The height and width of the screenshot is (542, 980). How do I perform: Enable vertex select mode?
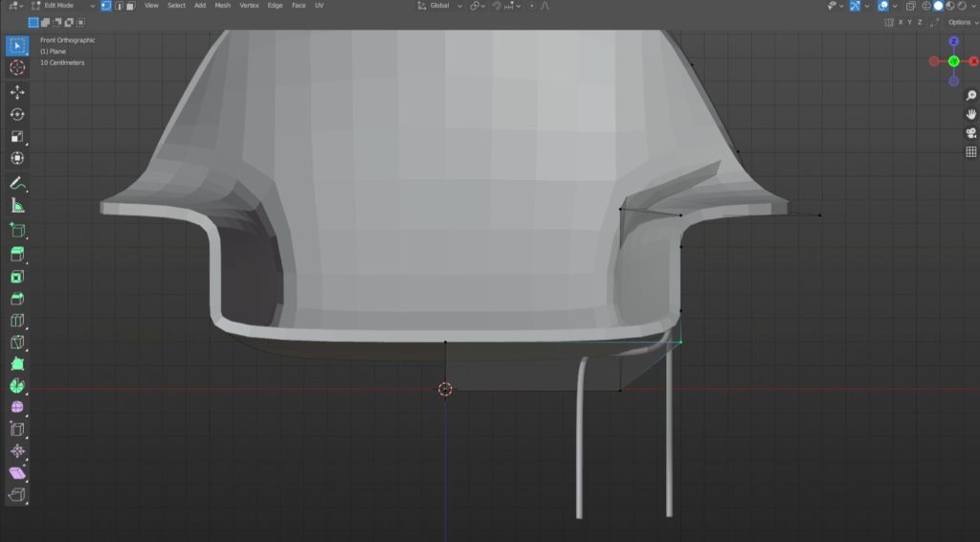tap(106, 6)
